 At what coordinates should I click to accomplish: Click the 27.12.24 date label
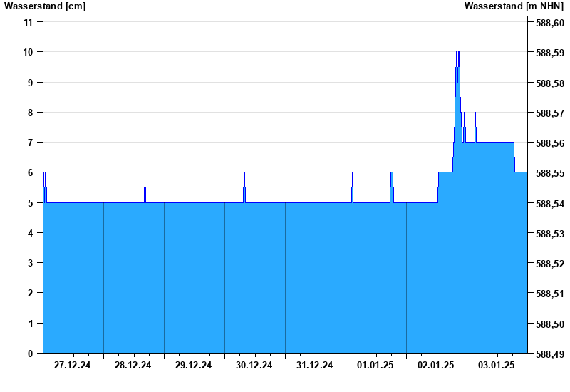[x=73, y=365]
